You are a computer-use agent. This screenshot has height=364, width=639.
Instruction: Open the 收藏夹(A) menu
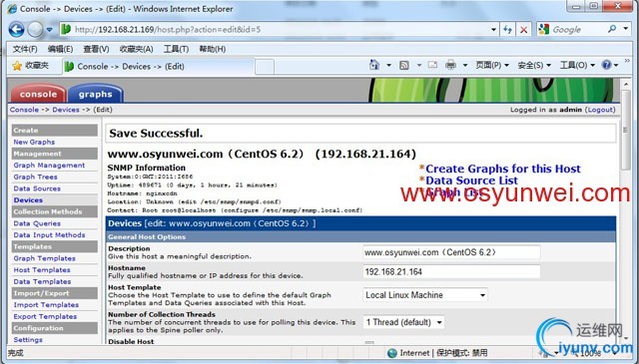pos(136,49)
